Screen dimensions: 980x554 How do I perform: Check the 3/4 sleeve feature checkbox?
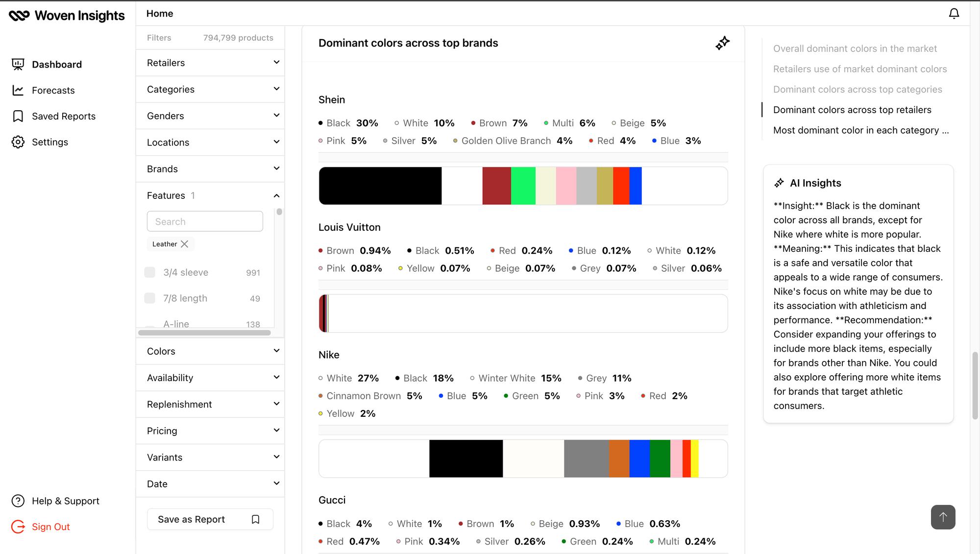click(x=150, y=272)
